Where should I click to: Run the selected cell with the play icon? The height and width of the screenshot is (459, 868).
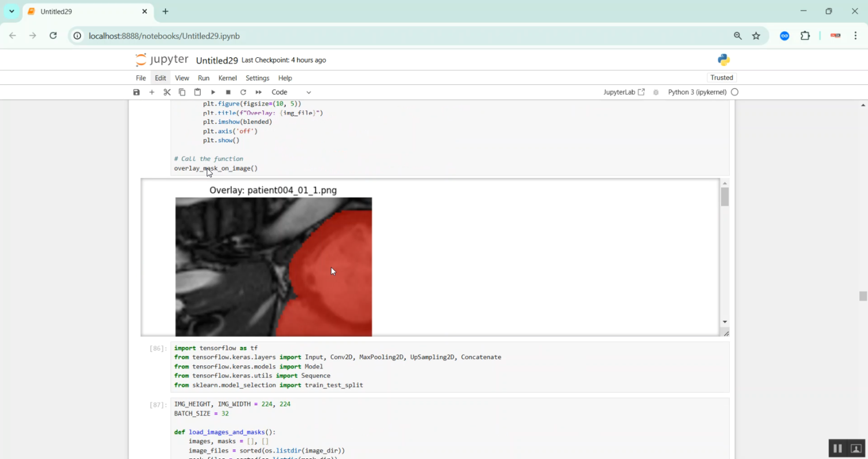coord(213,92)
